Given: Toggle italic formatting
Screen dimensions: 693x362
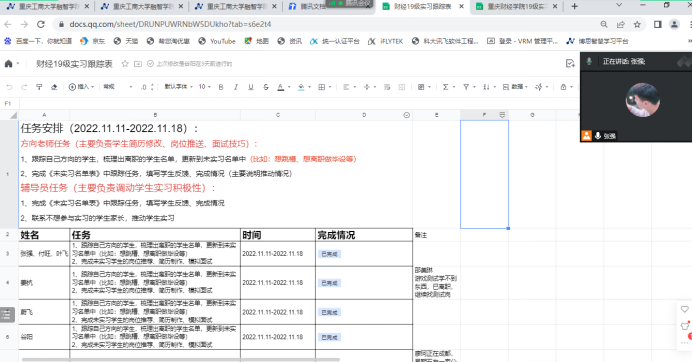Looking at the screenshot, I should pyautogui.click(x=236, y=87).
